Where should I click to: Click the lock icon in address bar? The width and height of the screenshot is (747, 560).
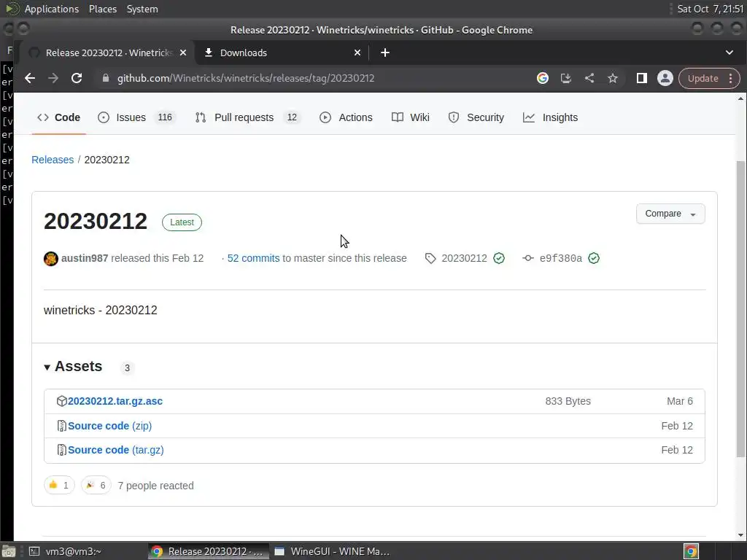[x=106, y=78]
